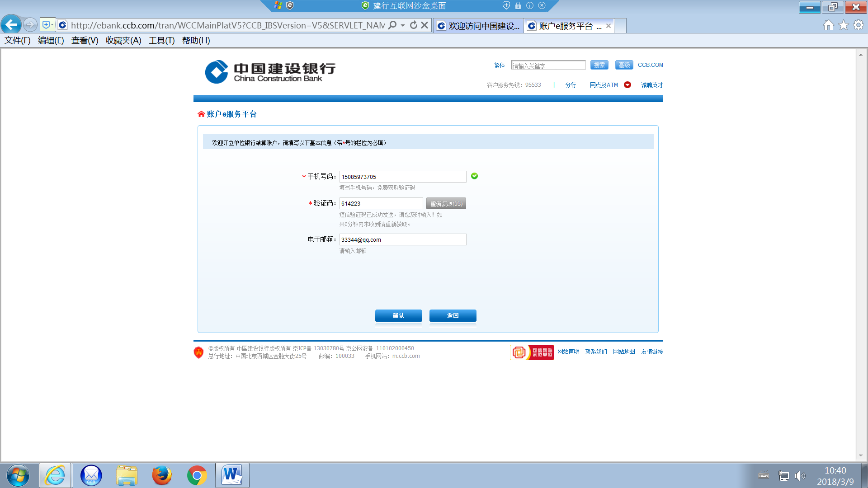
Task: Open the 工具(T) menu
Action: [161, 41]
